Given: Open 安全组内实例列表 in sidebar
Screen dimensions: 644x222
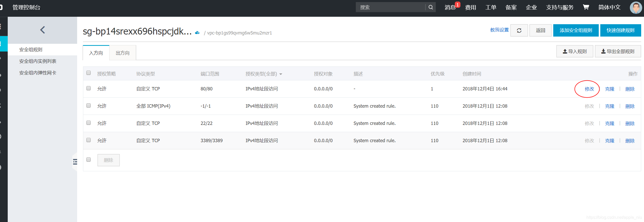Looking at the screenshot, I should click(x=42, y=61).
